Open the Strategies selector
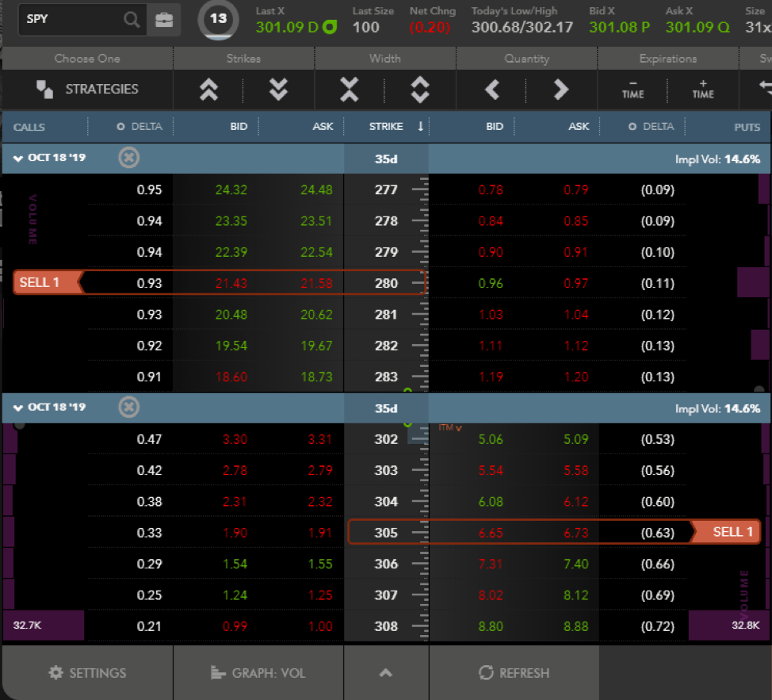This screenshot has width=772, height=700. 87,90
